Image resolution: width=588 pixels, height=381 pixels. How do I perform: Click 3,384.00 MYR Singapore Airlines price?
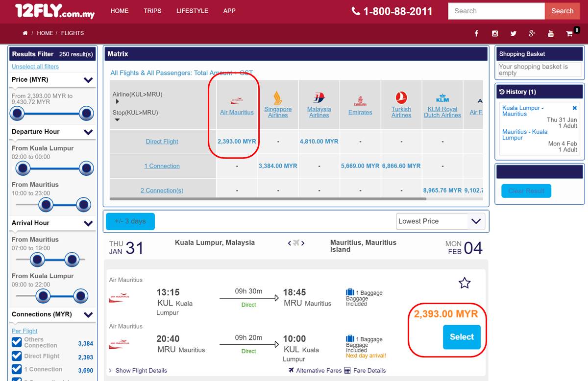click(278, 166)
